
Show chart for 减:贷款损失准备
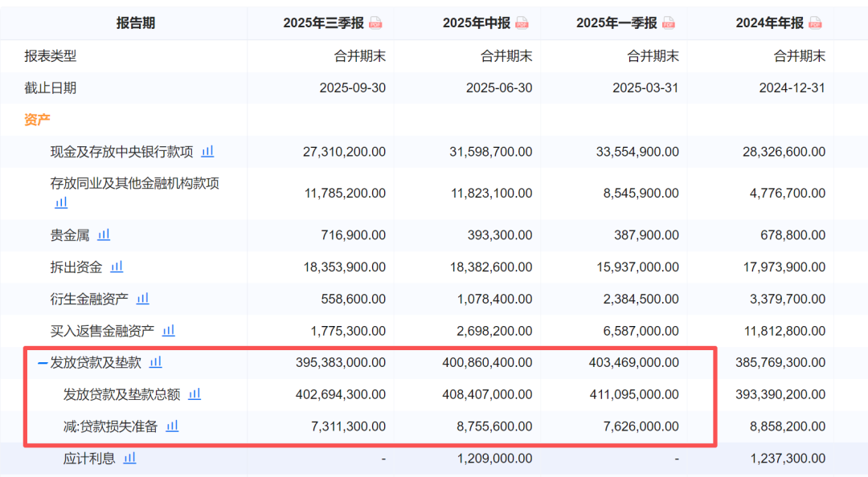(x=172, y=426)
